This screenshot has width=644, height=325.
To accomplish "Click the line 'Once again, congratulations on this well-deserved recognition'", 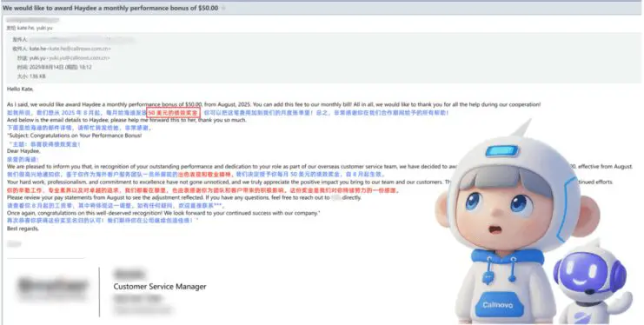I will pyautogui.click(x=163, y=213).
